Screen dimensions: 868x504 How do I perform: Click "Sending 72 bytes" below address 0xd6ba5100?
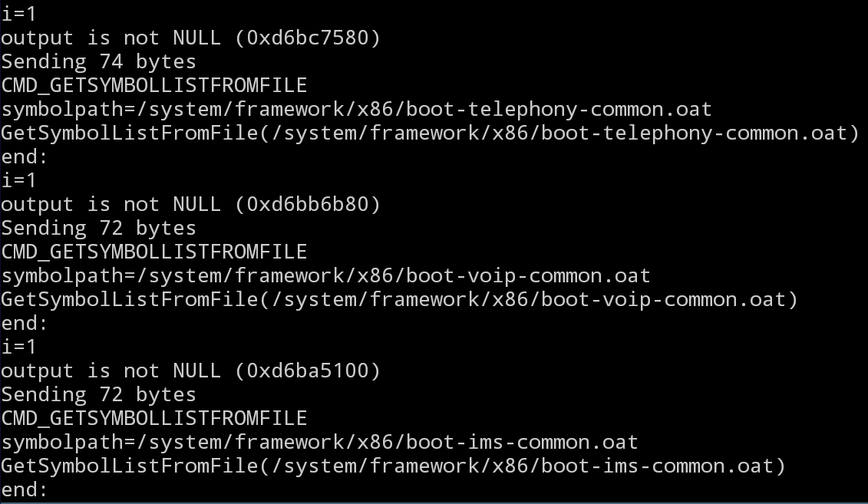click(x=98, y=394)
